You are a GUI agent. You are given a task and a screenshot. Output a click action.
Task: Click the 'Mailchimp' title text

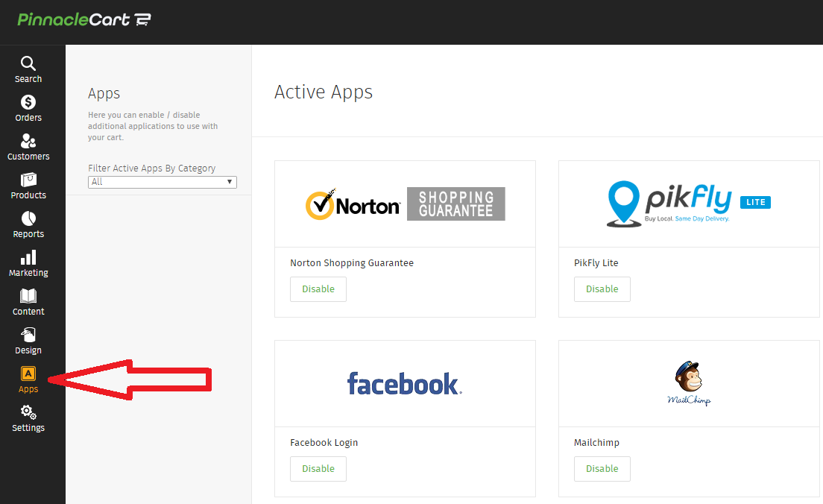597,443
